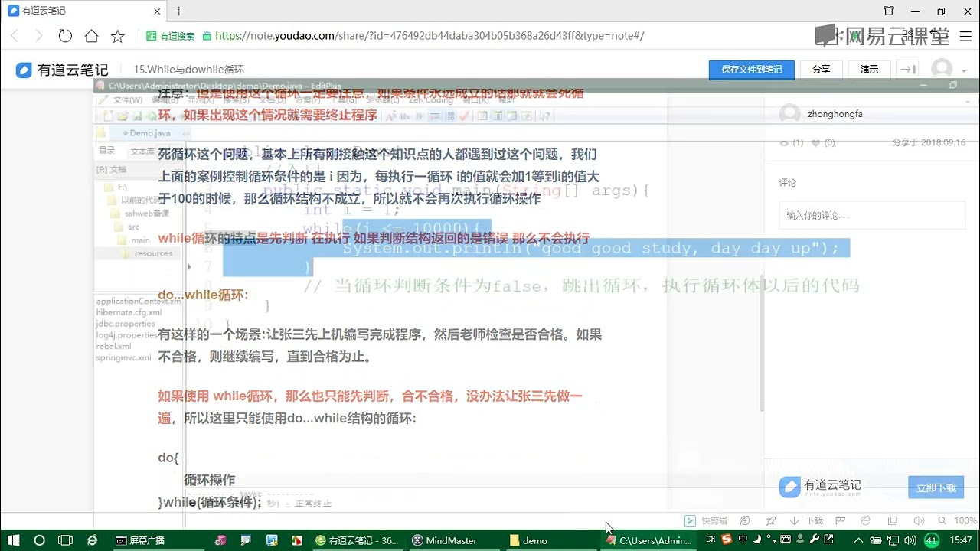980x551 pixels.
Task: Click author zhonghongfa avatar
Action: tap(789, 114)
